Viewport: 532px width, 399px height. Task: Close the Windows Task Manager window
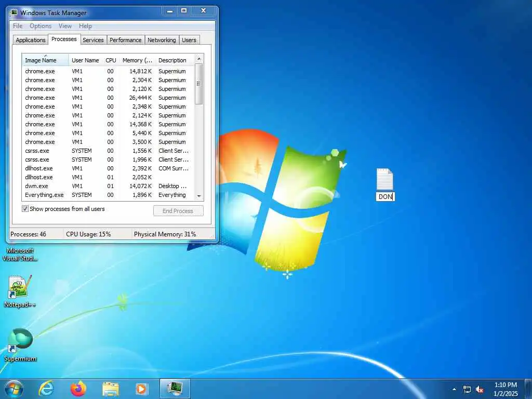pyautogui.click(x=203, y=11)
